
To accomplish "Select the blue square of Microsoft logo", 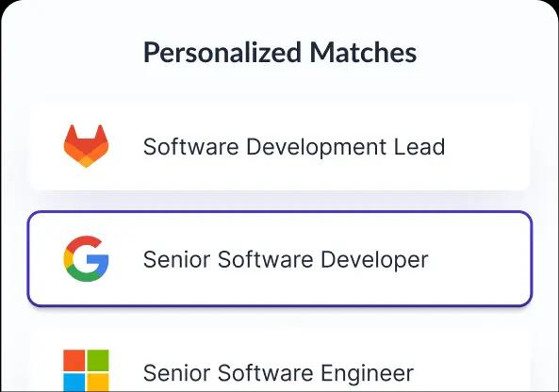I will [74, 383].
